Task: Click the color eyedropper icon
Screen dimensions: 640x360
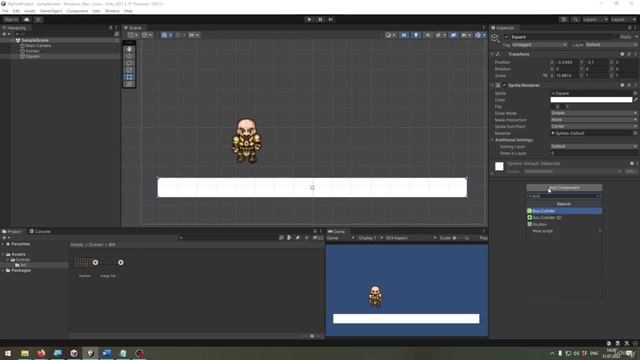Action: coord(636,100)
